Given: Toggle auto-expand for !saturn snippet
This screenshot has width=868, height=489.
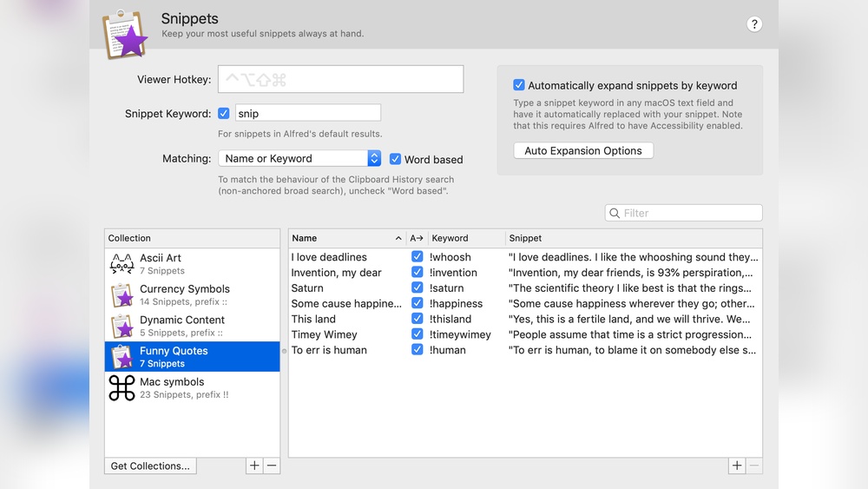Looking at the screenshot, I should (x=418, y=287).
